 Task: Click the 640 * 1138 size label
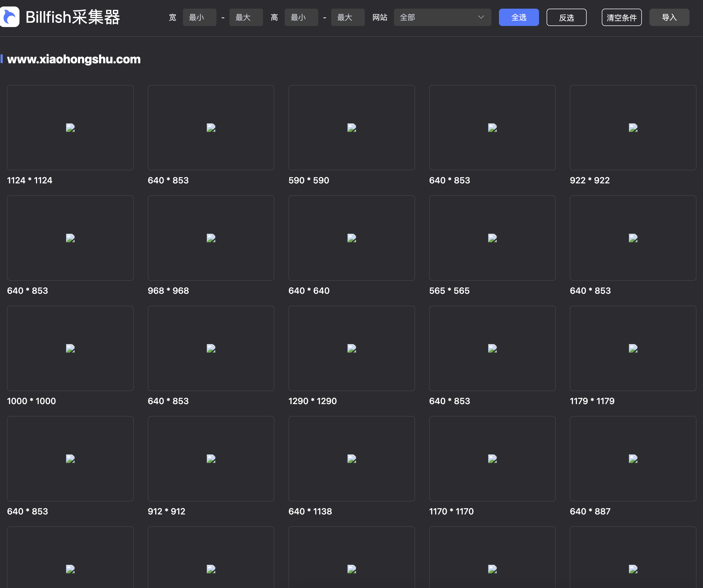[310, 512]
